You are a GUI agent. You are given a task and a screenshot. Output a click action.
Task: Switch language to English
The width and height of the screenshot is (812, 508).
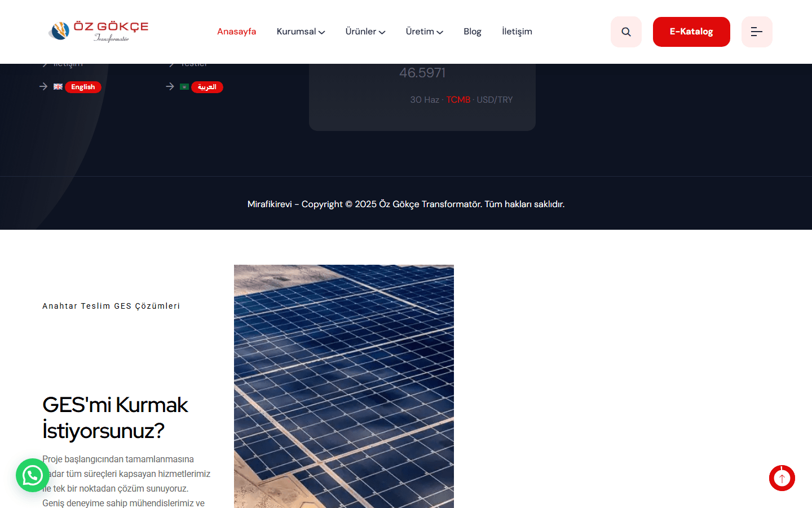click(x=83, y=87)
